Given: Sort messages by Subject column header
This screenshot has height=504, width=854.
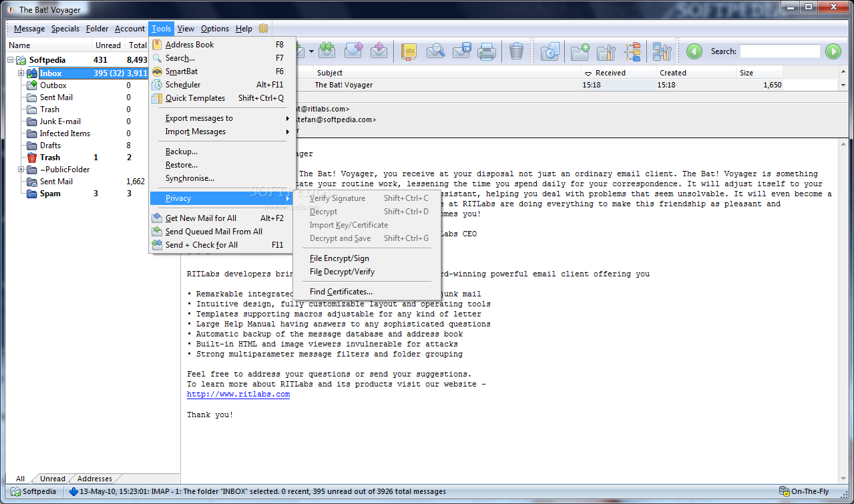Looking at the screenshot, I should [447, 73].
